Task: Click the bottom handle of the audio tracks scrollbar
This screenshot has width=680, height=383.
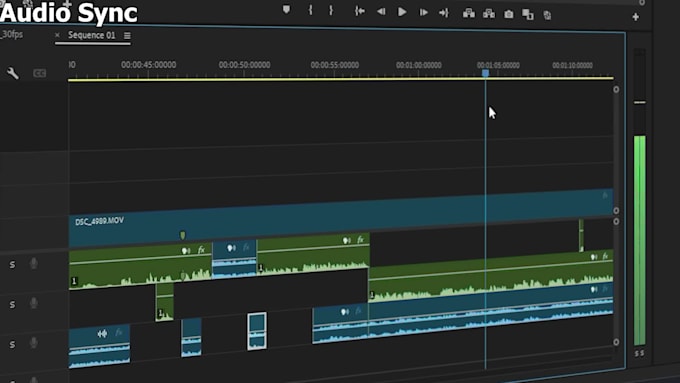Action: click(x=616, y=342)
